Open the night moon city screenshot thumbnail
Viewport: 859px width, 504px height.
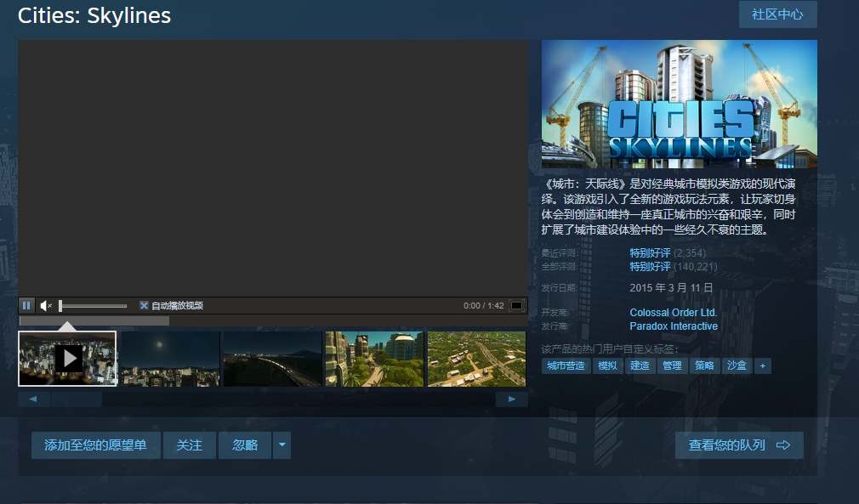click(x=170, y=359)
